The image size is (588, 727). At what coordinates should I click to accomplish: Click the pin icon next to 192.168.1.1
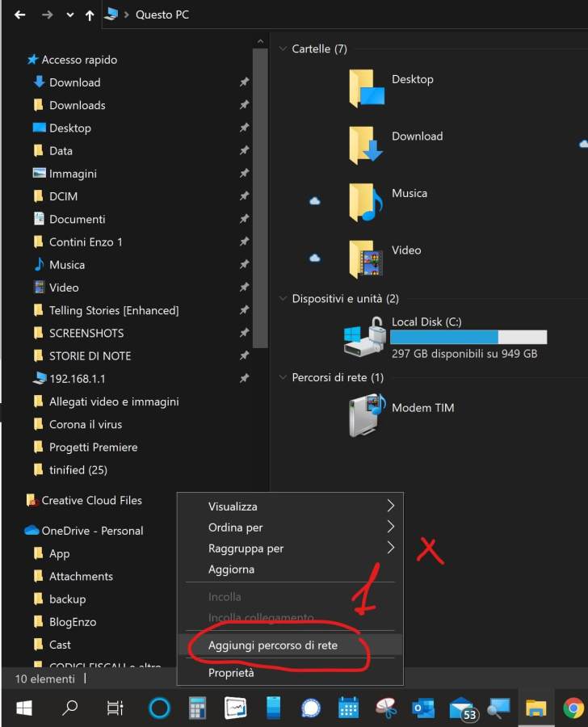(244, 378)
